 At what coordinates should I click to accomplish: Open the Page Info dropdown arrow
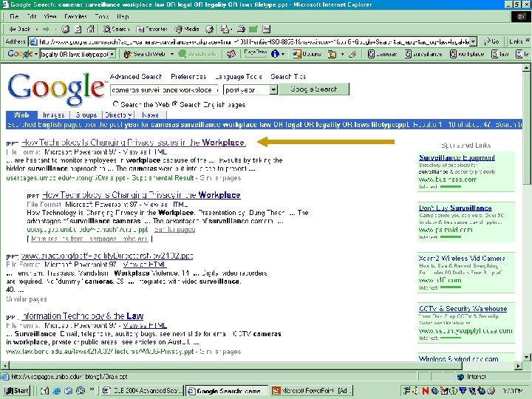[282, 54]
